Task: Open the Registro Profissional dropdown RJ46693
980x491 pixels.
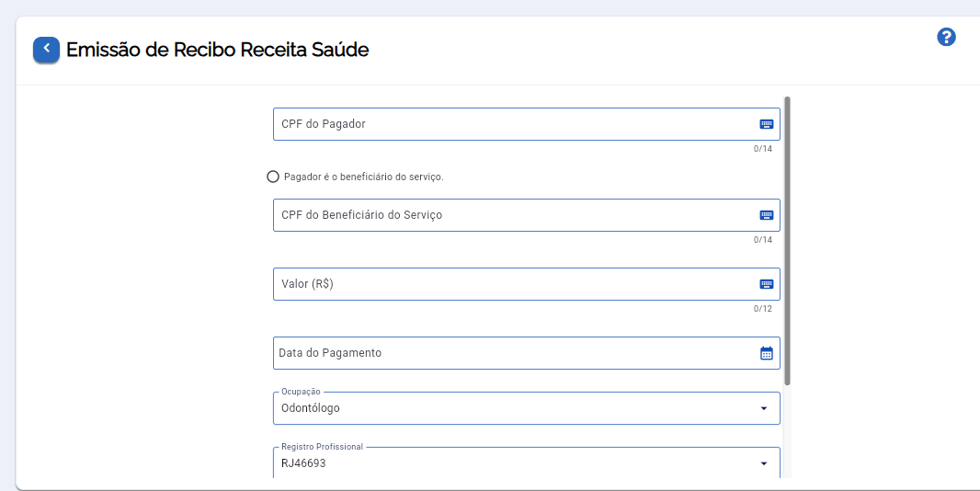Action: pyautogui.click(x=526, y=462)
